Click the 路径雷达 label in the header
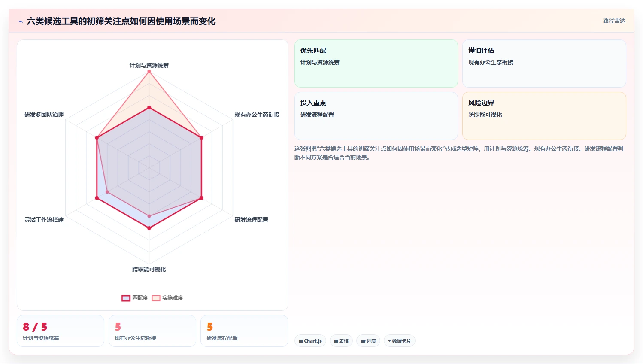 coord(614,21)
